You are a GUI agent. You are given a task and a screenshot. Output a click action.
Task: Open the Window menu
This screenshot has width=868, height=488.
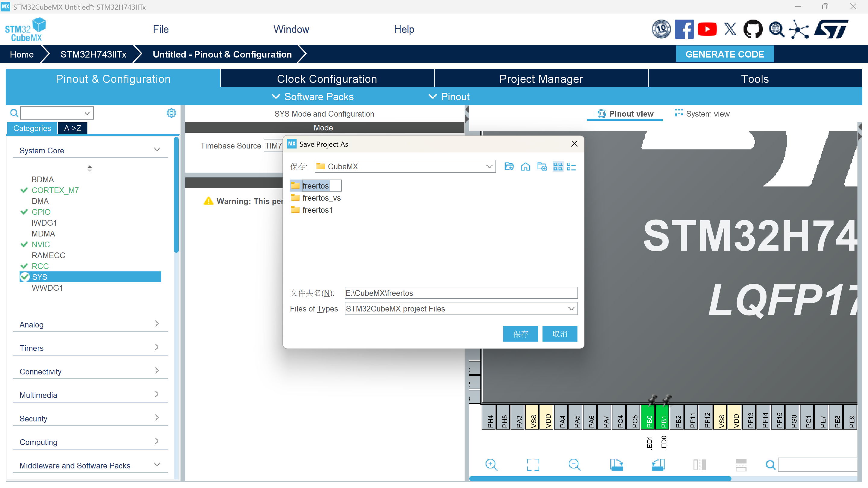[291, 29]
